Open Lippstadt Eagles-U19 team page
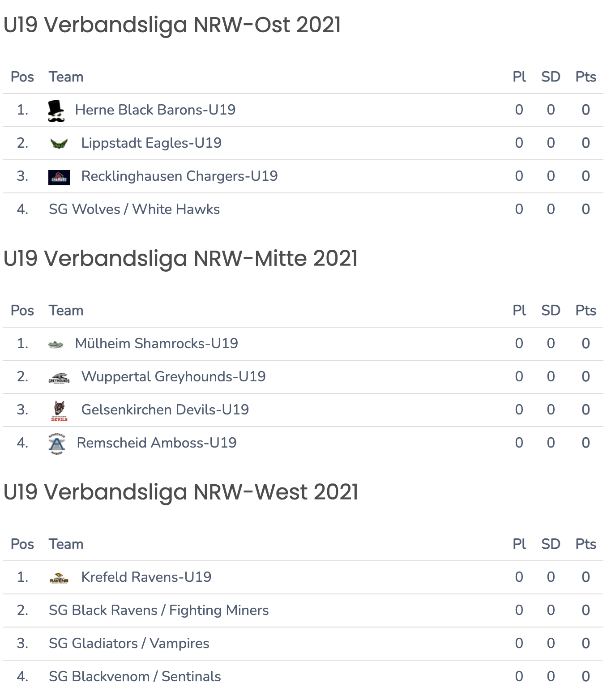 point(151,143)
